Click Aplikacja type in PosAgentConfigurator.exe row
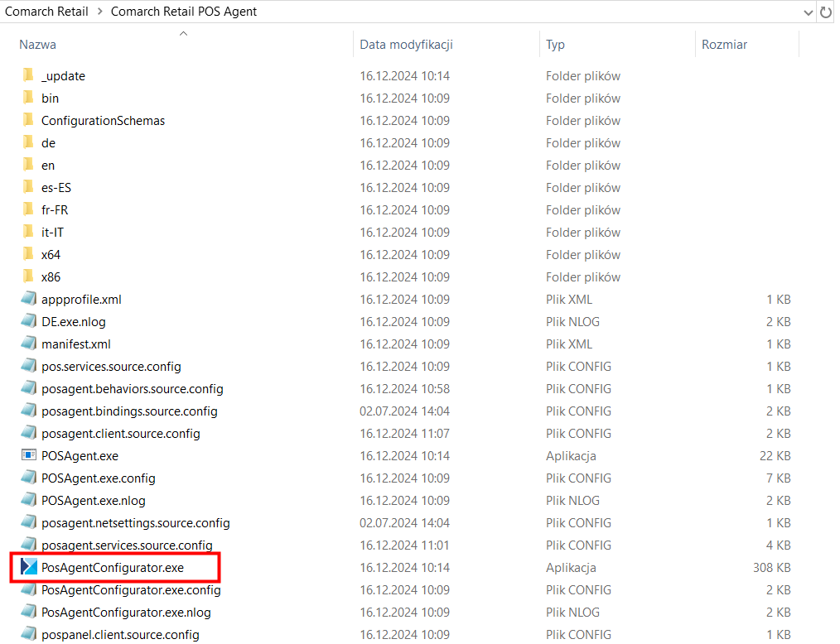840x644 pixels. [571, 568]
